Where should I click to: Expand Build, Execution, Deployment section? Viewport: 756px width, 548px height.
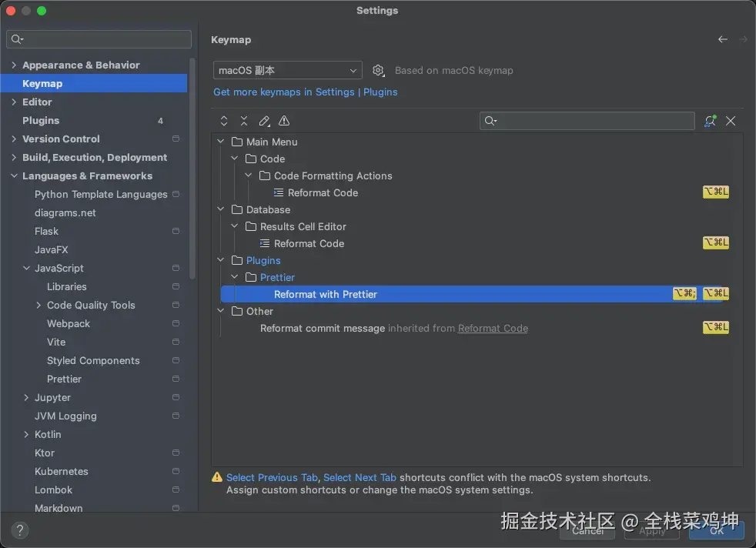(14, 158)
